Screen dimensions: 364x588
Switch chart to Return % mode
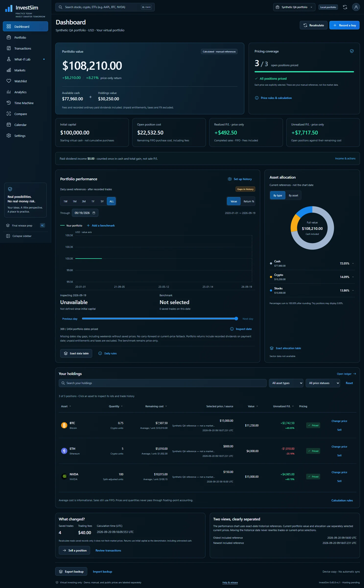[249, 201]
